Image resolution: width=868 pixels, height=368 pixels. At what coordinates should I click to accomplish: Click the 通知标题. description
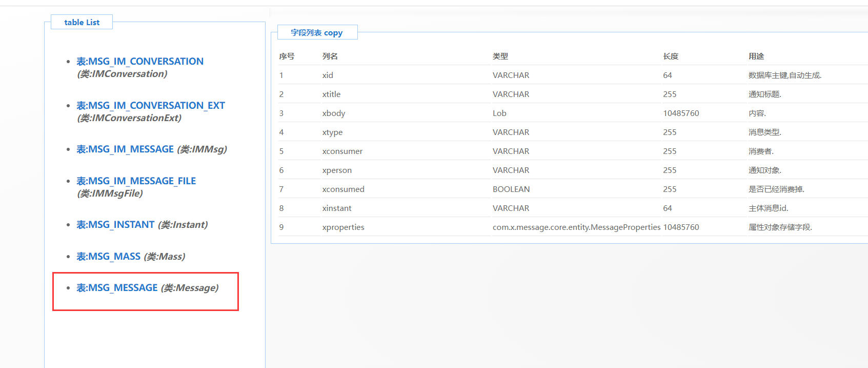pos(765,94)
